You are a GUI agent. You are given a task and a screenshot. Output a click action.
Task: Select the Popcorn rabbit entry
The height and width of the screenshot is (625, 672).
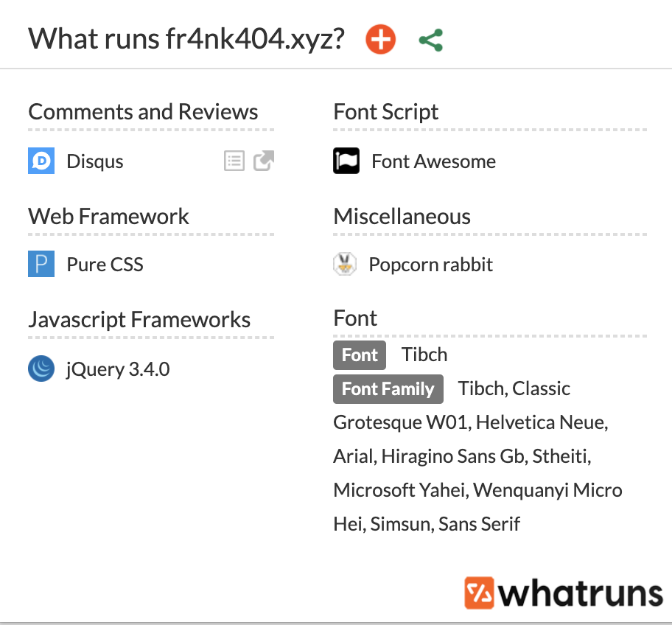coord(430,265)
